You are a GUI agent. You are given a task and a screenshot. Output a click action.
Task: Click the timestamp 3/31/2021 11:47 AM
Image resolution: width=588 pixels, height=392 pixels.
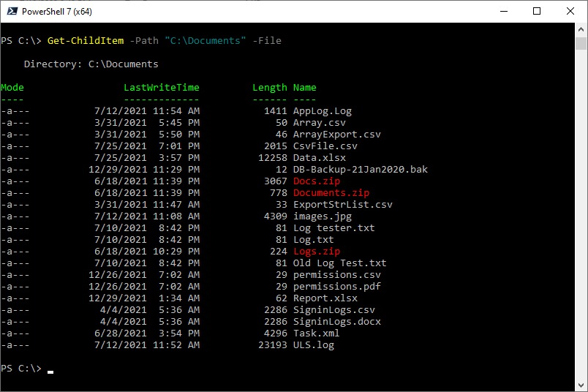[x=147, y=205]
